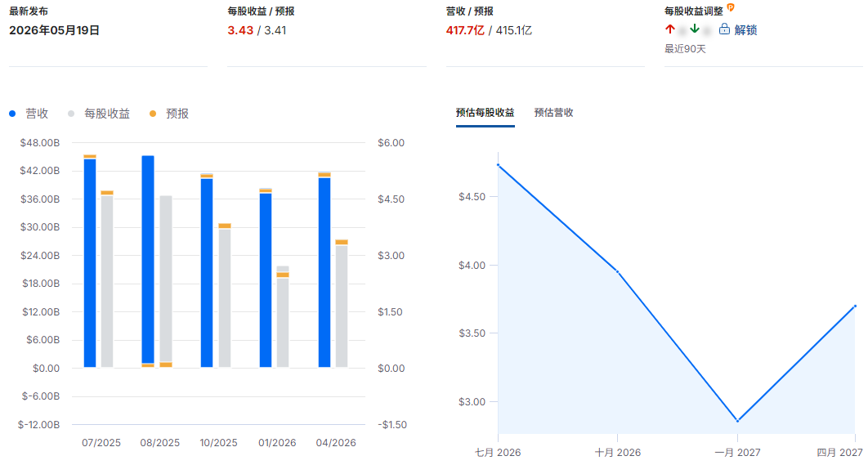Viewport: 868px width, 465px height.
Task: Click the gray EPS bar for 04/2026
Action: [342, 306]
